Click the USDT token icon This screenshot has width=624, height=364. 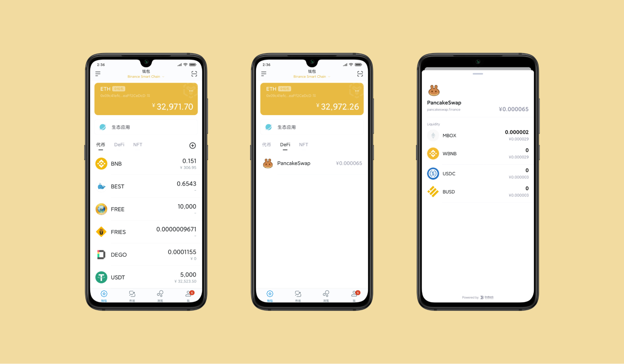(x=101, y=277)
